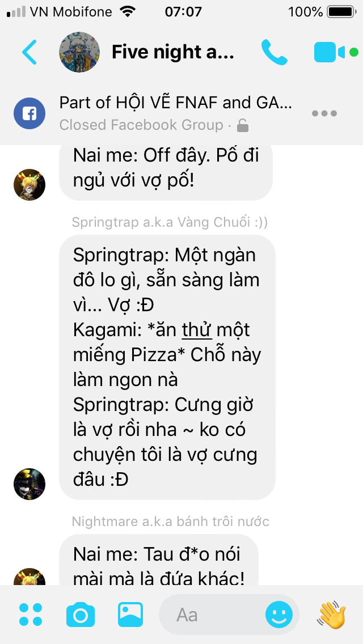Select the 'Một ngàn đô lo gì' message bubble
The width and height of the screenshot is (363, 644).
[167, 367]
